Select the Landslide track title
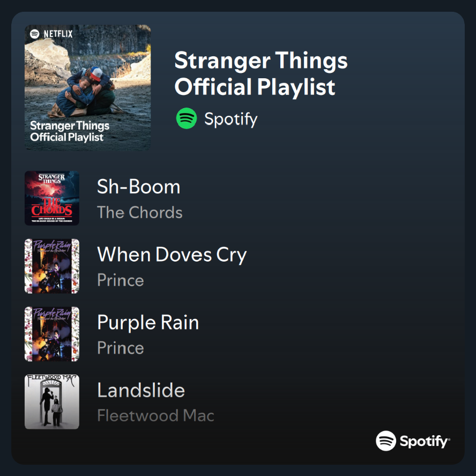The width and height of the screenshot is (476, 476). click(x=141, y=390)
